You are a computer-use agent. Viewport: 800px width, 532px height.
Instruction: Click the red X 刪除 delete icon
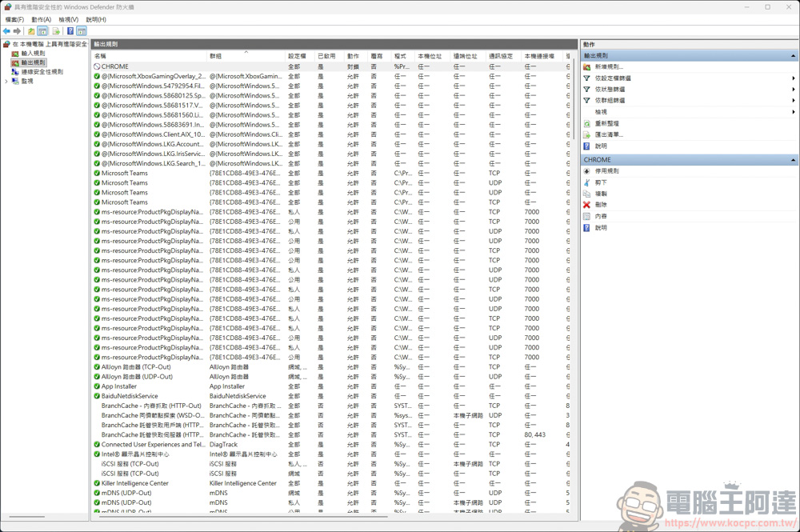586,205
